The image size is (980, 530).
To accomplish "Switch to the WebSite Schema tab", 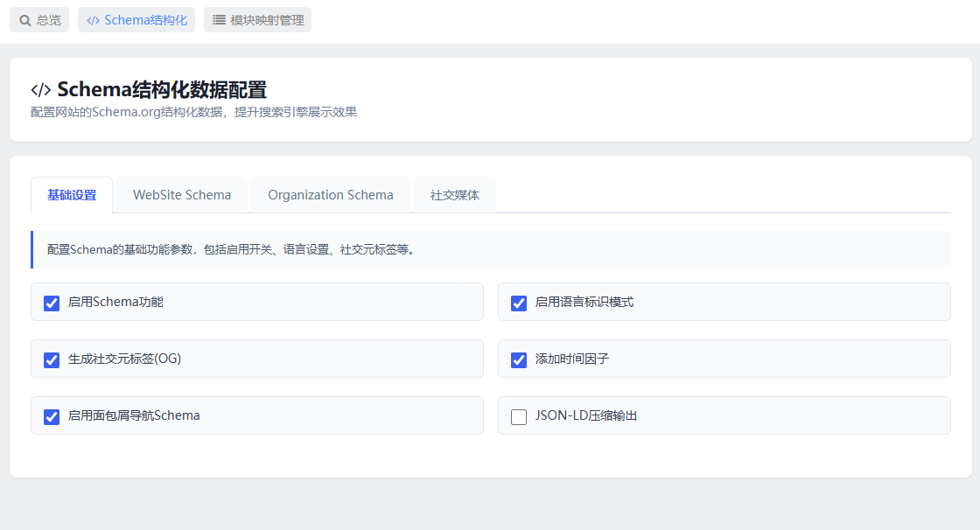I will click(x=182, y=195).
